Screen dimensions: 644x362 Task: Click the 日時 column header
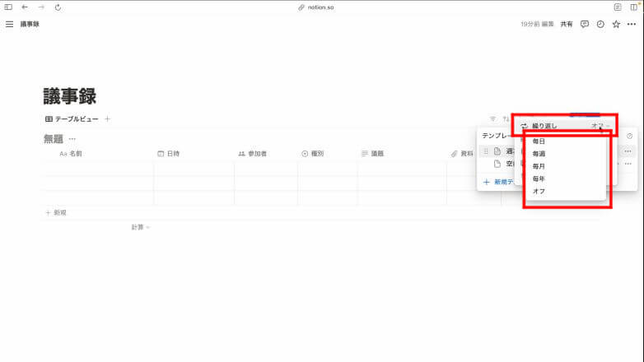168,154
